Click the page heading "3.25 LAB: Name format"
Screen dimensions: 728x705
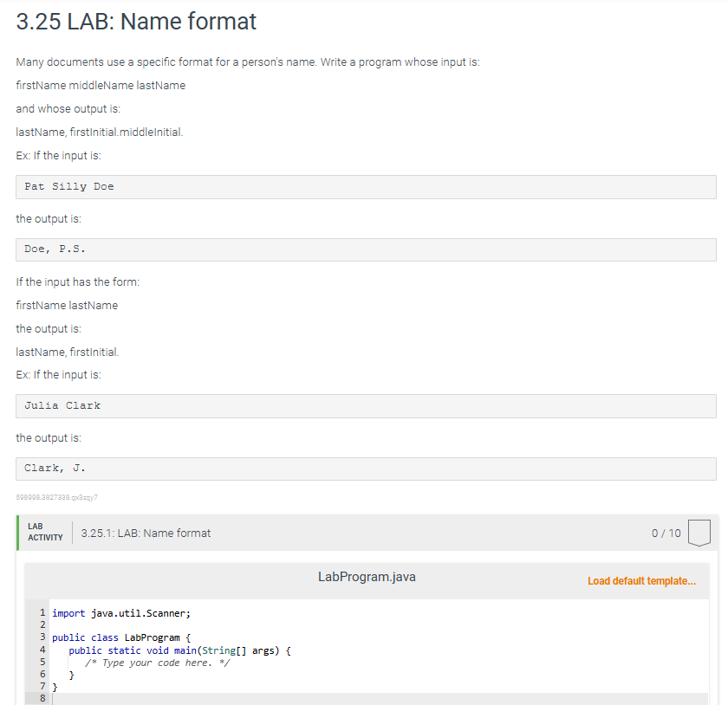135,21
